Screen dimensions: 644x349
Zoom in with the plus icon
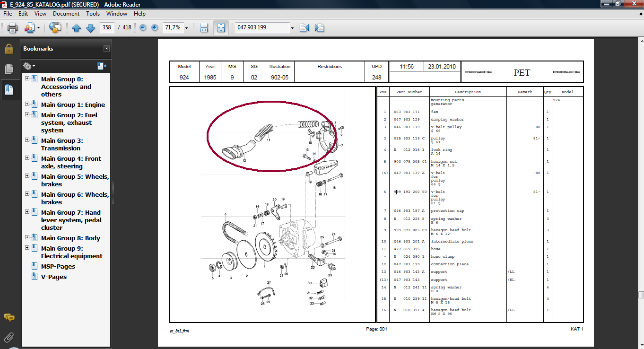click(155, 28)
